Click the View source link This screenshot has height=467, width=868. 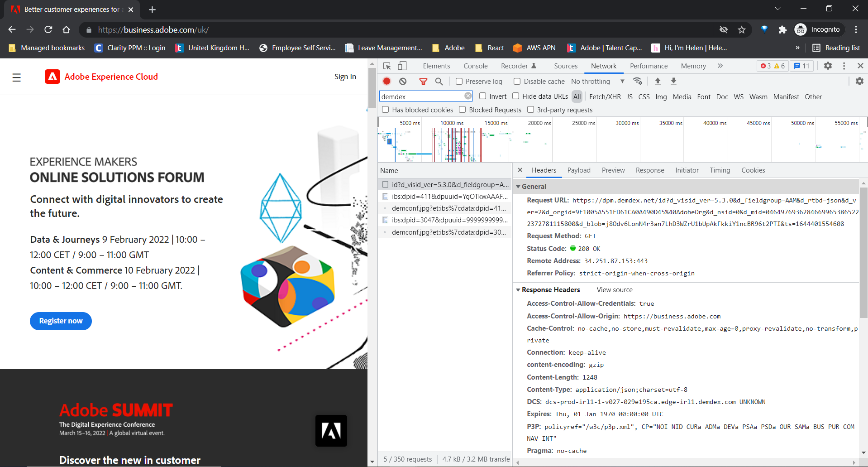(x=614, y=289)
